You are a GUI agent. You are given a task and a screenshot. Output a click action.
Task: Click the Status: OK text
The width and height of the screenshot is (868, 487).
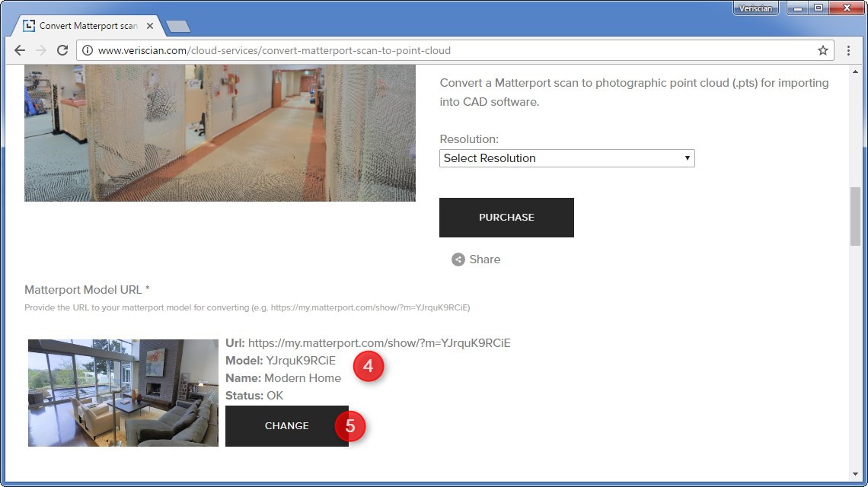(254, 396)
